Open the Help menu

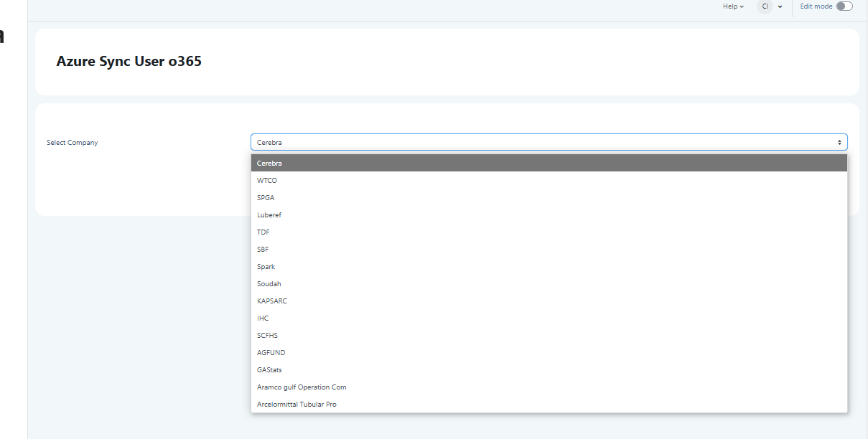(733, 6)
